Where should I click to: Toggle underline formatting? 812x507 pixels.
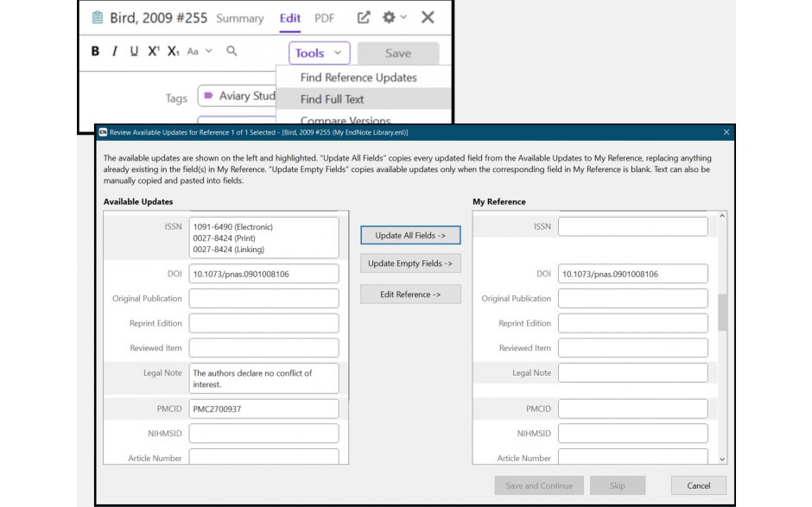click(x=134, y=52)
